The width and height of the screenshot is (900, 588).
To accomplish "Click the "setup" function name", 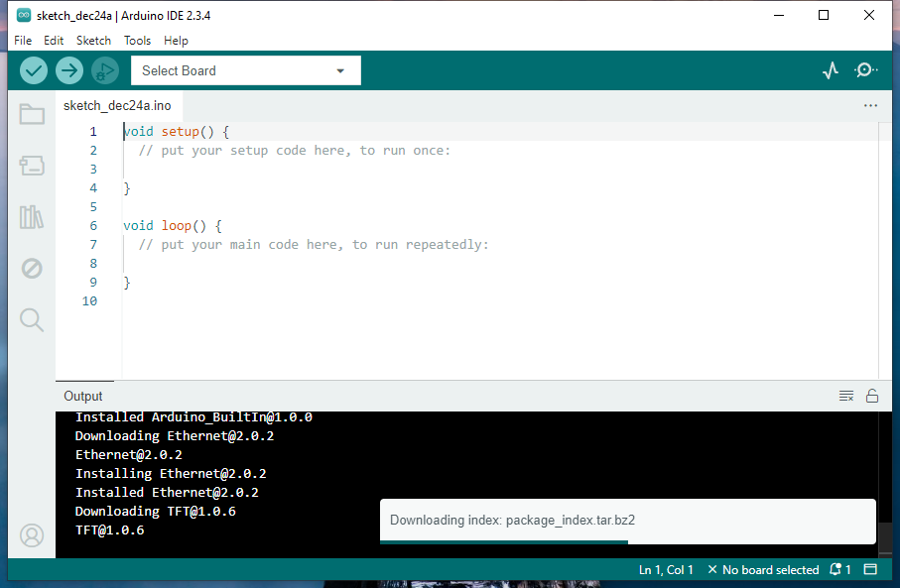I will pyautogui.click(x=181, y=131).
